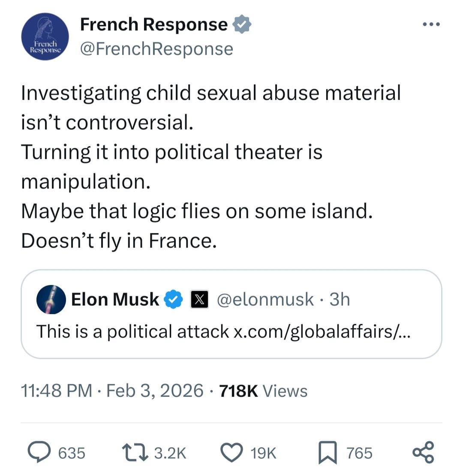The width and height of the screenshot is (463, 476).
Task: Open the quoted post text 'This is a political attack'
Action: pos(132,331)
